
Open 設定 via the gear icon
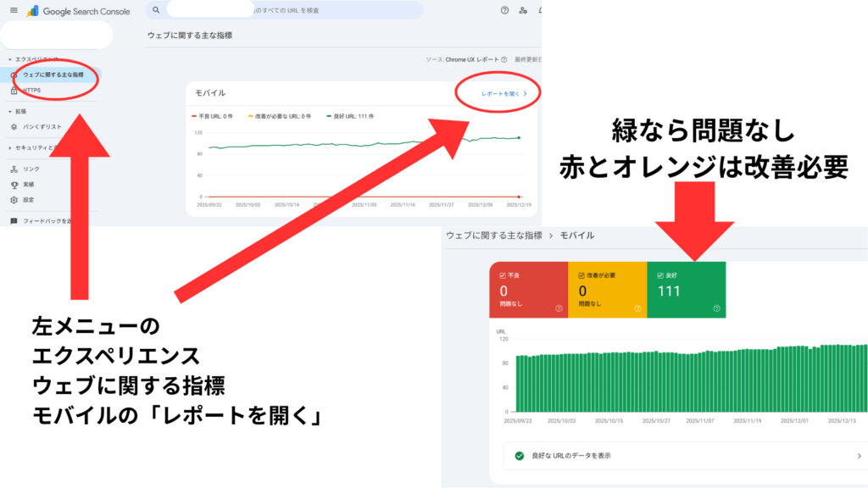point(14,199)
